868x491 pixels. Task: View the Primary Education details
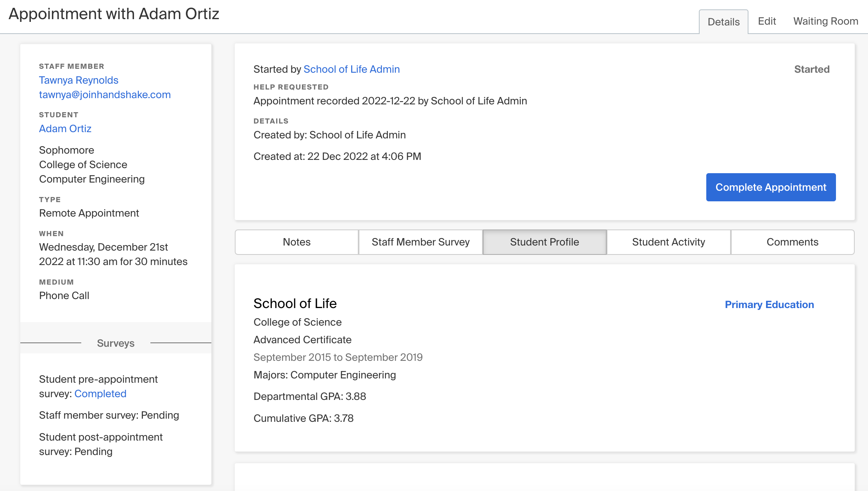[769, 305]
